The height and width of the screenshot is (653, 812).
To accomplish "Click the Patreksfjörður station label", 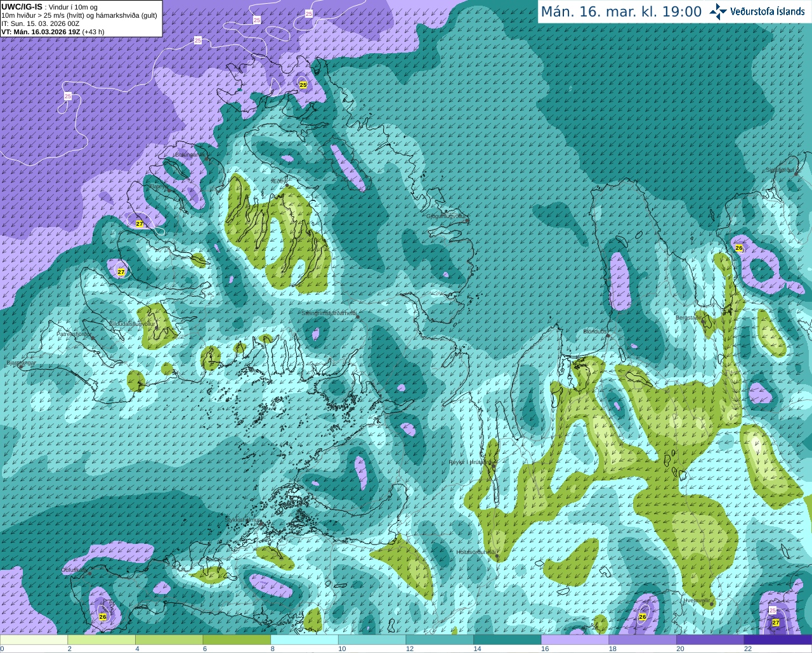I will pos(74,333).
